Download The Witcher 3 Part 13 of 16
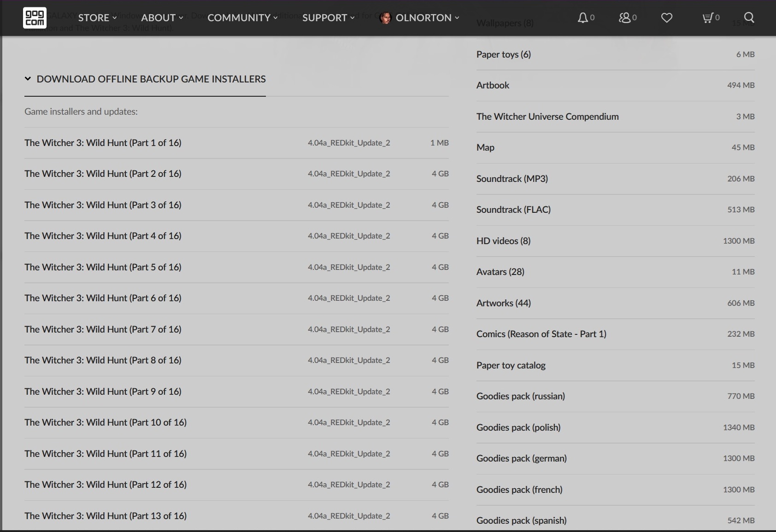The width and height of the screenshot is (776, 532). click(x=236, y=516)
